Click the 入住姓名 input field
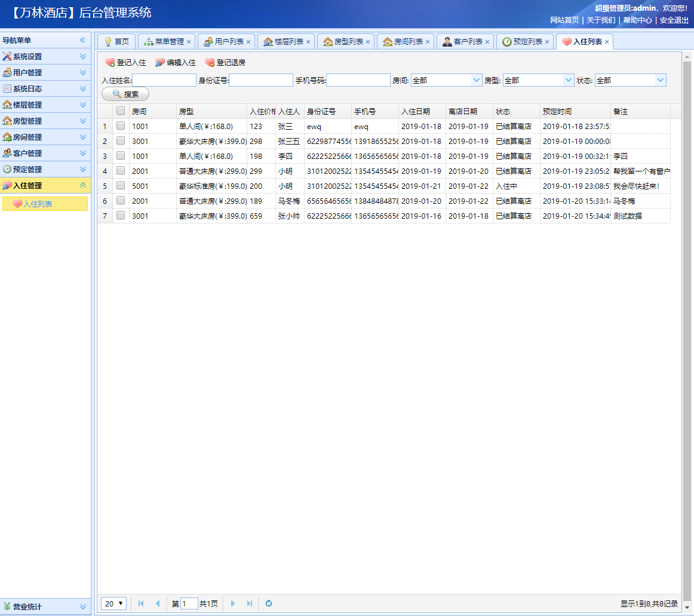 point(164,80)
